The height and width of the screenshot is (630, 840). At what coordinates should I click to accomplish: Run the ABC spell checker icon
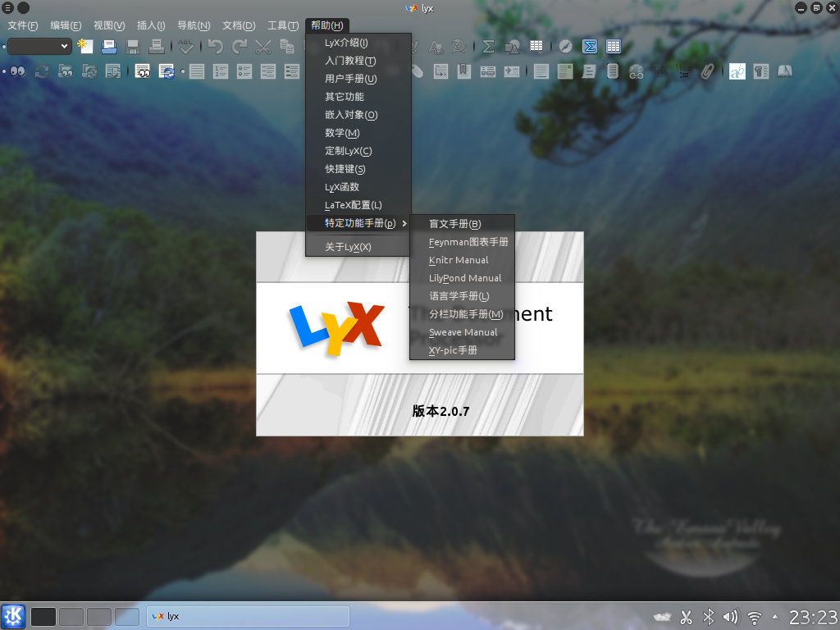(186, 47)
